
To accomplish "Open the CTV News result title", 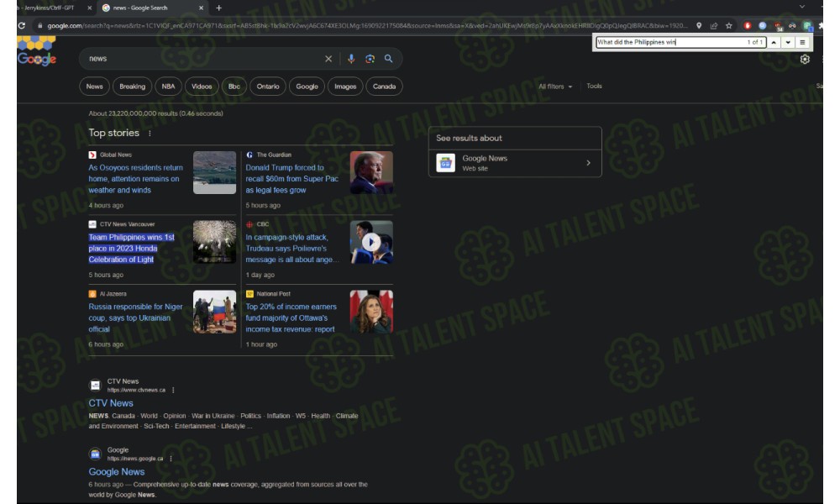I will (x=111, y=403).
